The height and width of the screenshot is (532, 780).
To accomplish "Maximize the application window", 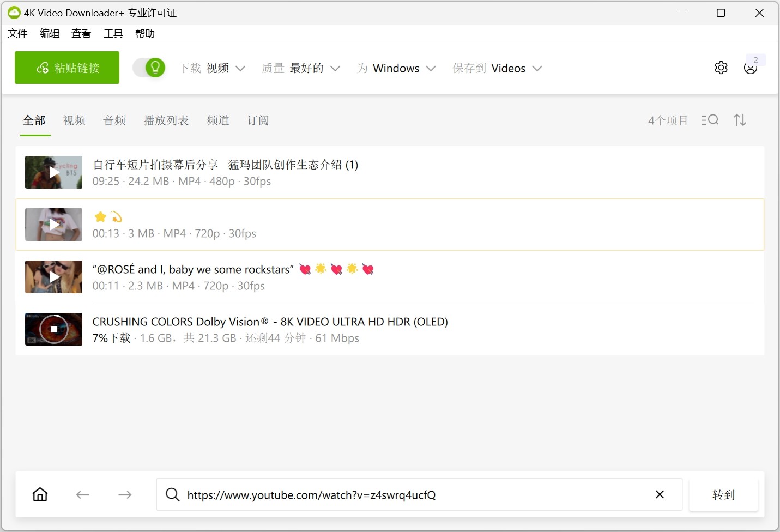I will [721, 13].
